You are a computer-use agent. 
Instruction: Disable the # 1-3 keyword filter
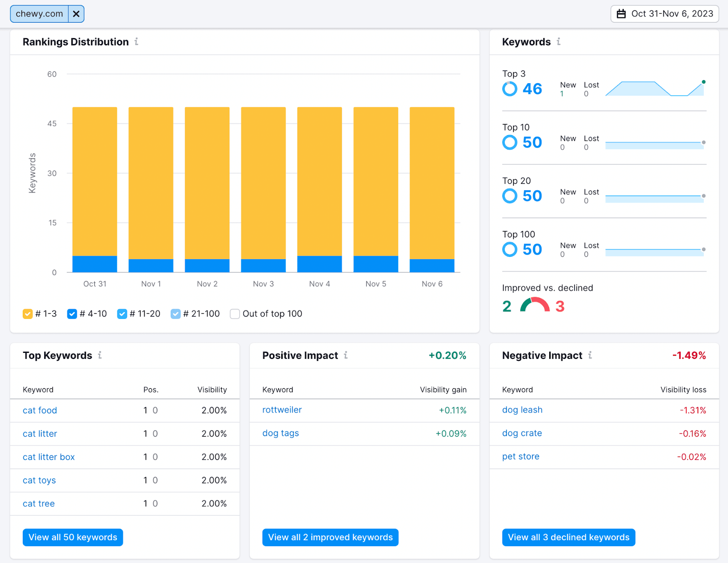click(x=28, y=314)
